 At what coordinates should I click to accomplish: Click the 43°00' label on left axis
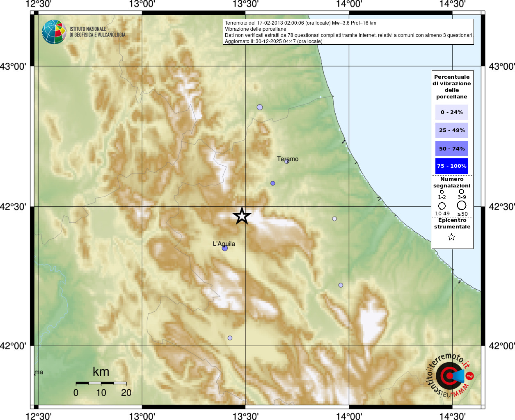[13, 66]
